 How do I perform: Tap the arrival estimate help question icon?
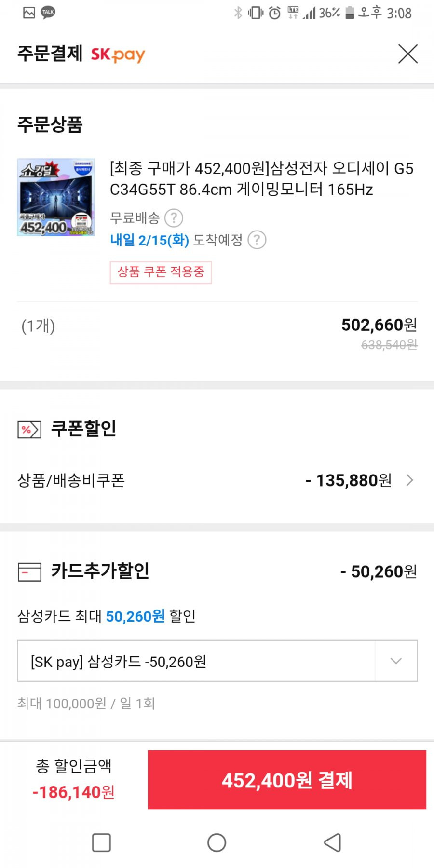[x=257, y=240]
